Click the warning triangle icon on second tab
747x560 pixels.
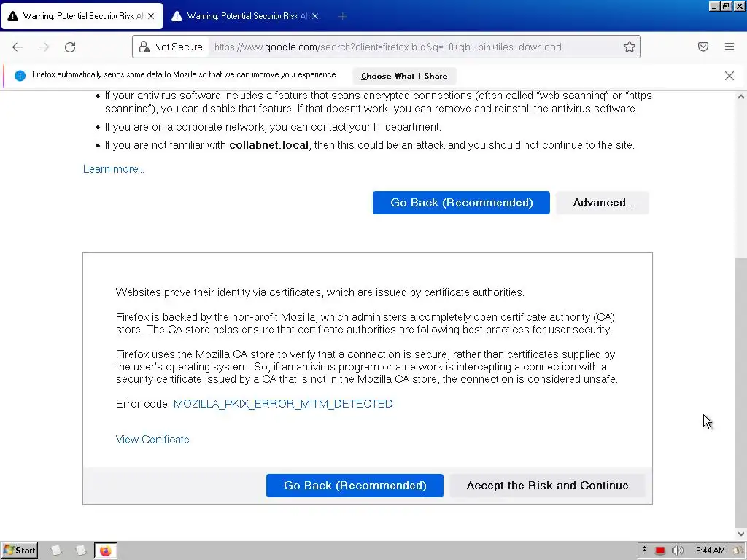click(177, 16)
